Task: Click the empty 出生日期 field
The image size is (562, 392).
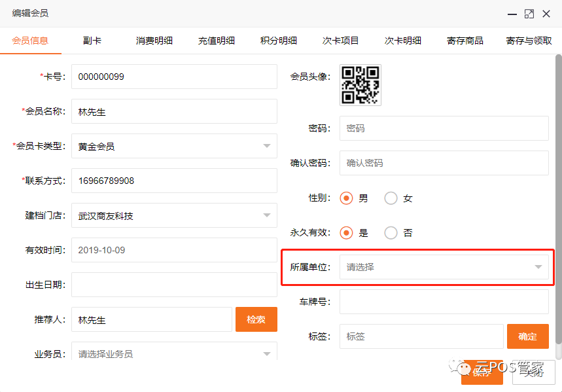Action: click(174, 285)
